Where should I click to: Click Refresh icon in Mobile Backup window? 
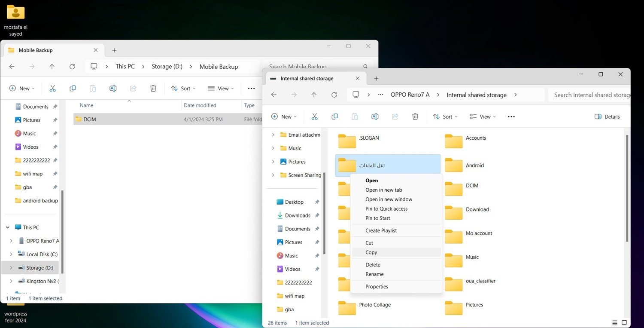click(x=72, y=67)
